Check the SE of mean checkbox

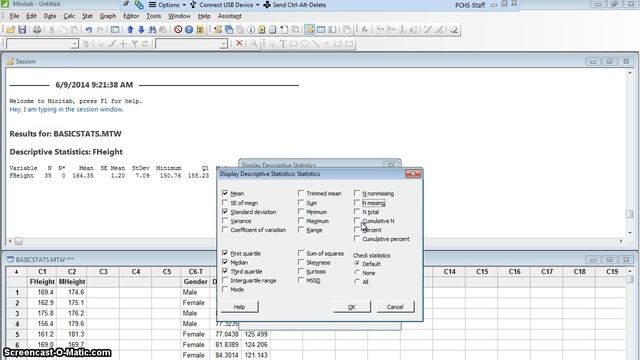point(225,202)
